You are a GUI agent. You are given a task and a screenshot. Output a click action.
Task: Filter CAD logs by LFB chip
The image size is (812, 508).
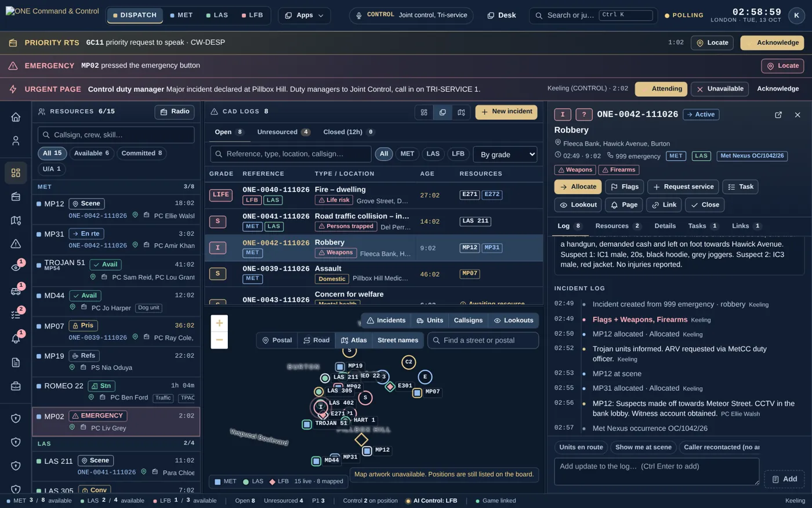[458, 154]
